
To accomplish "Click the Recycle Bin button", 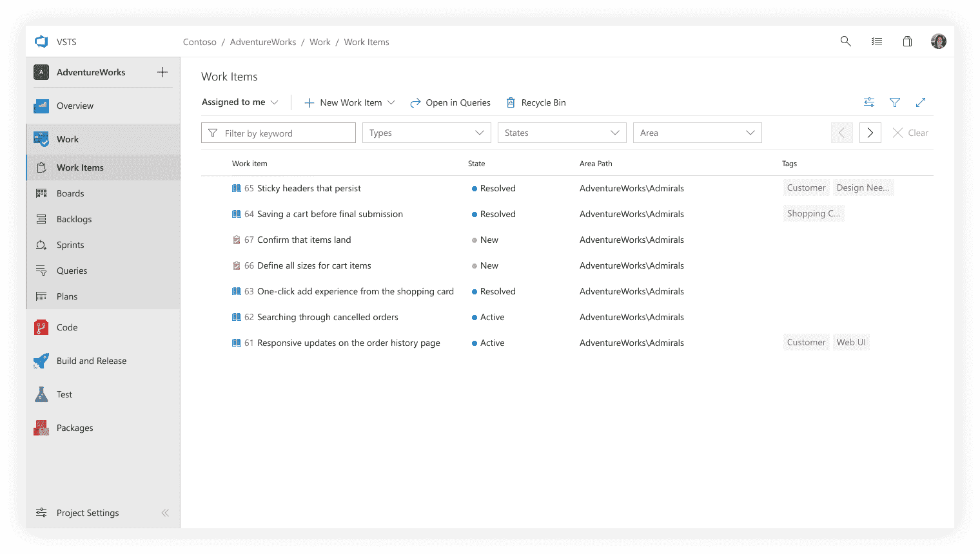I will click(x=536, y=102).
